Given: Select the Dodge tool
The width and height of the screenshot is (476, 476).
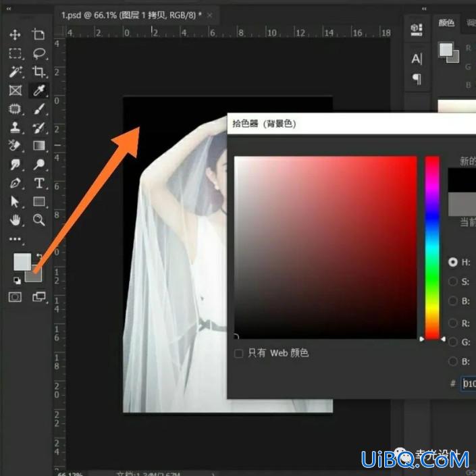Looking at the screenshot, I should 39,164.
